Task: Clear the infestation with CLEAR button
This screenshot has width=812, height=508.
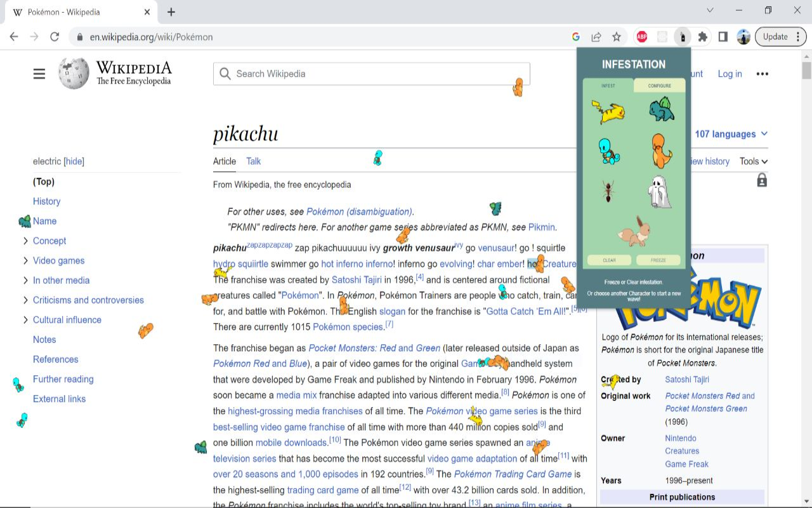Action: [609, 260]
